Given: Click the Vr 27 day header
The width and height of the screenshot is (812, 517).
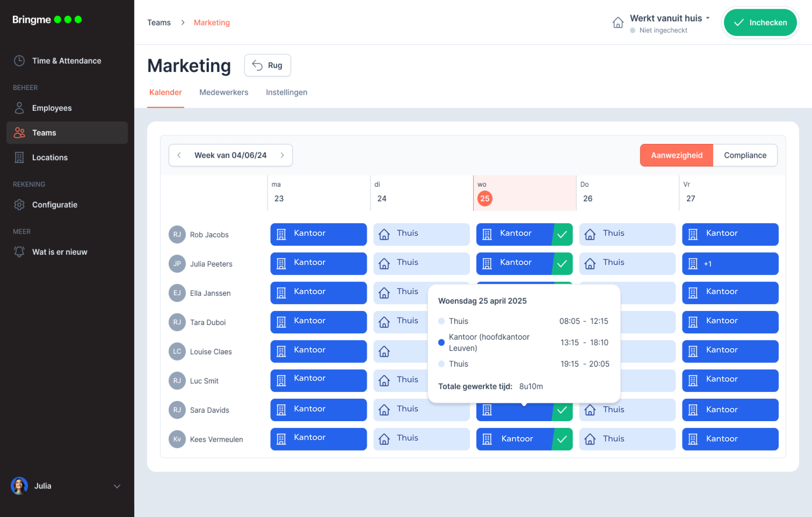Looking at the screenshot, I should (732, 193).
